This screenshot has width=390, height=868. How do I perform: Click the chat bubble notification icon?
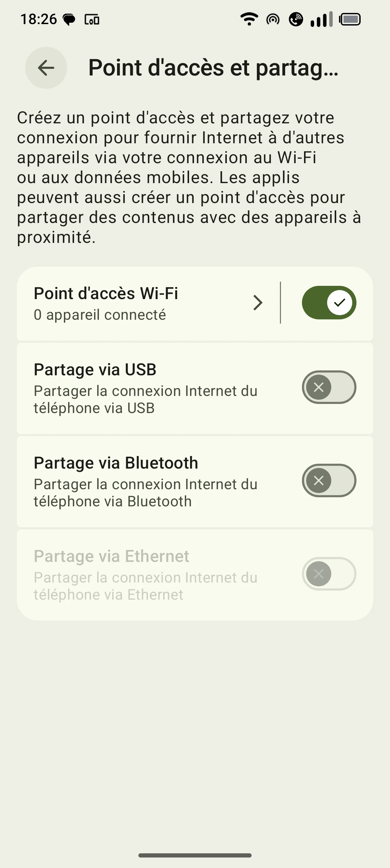click(x=69, y=20)
